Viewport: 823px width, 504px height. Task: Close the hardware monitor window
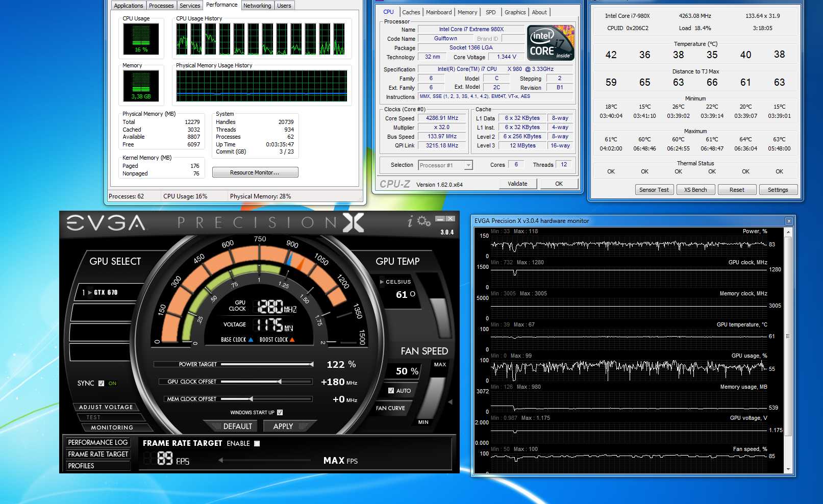789,221
